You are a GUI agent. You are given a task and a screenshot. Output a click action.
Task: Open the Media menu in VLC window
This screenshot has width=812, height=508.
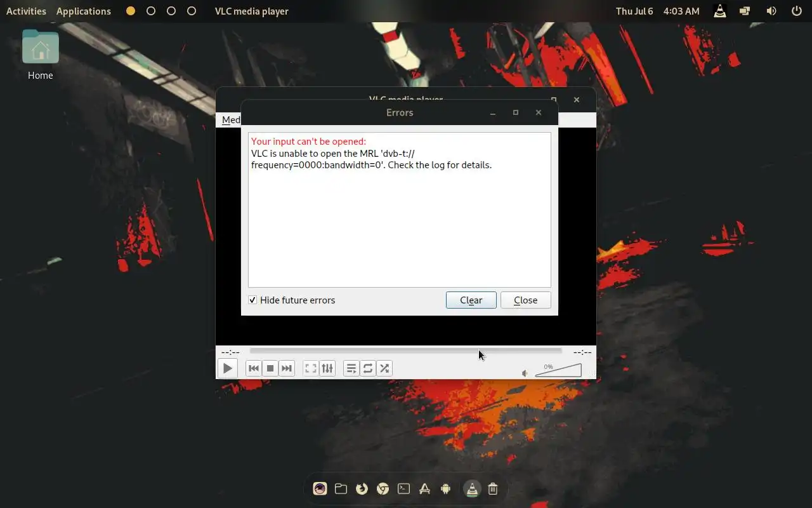click(x=230, y=120)
